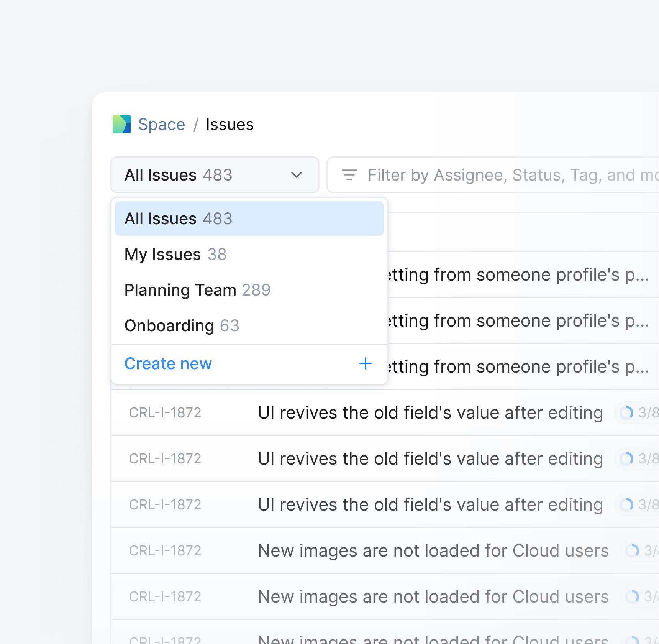This screenshot has height=644, width=659.
Task: Click the Create new link
Action: pyautogui.click(x=168, y=363)
